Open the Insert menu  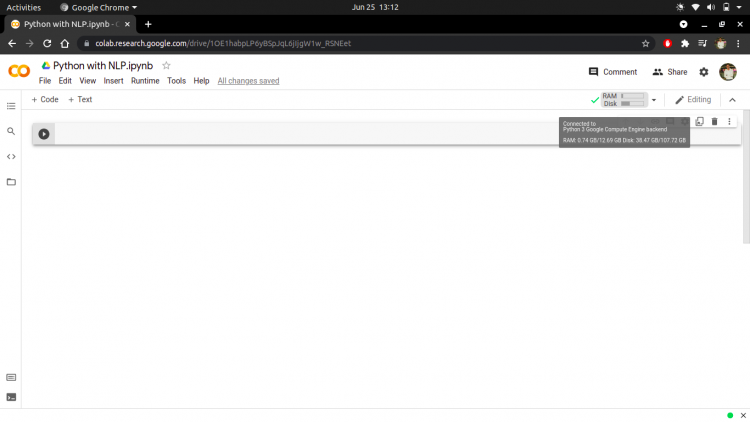(113, 81)
